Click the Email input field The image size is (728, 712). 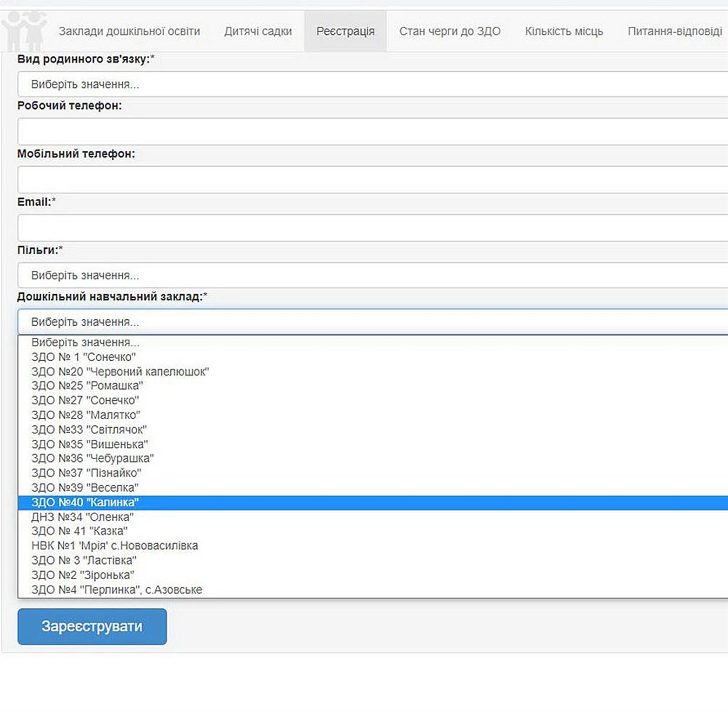373,228
